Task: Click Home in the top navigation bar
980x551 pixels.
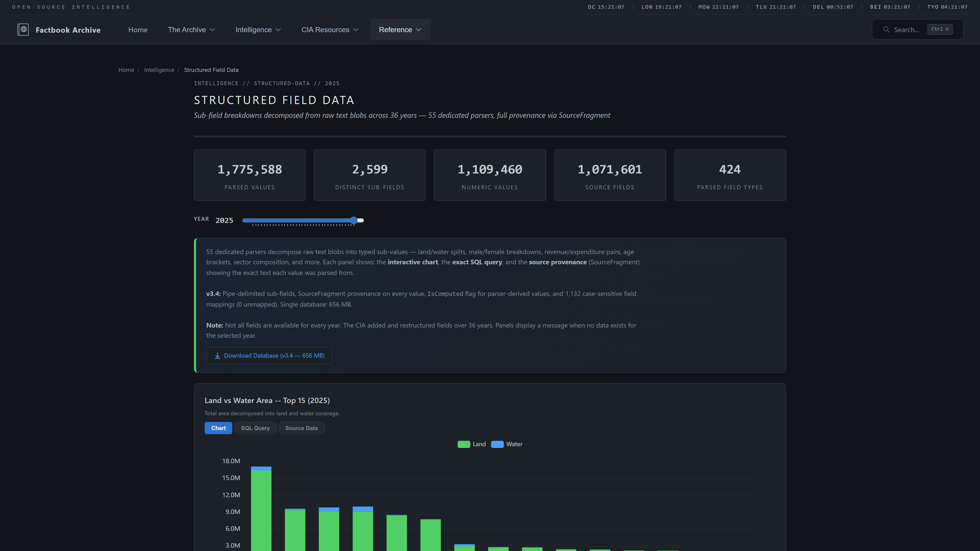Action: click(138, 29)
